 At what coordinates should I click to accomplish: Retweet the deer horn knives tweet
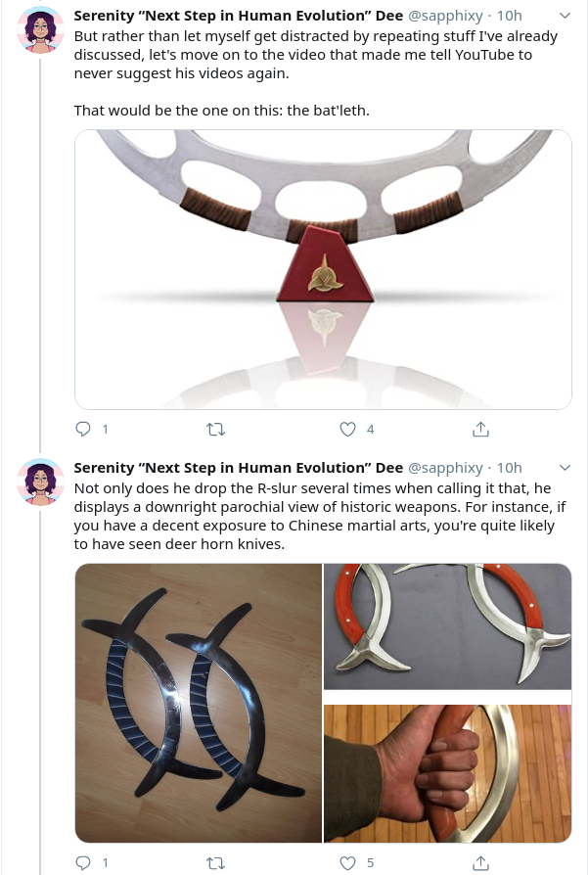coord(215,862)
